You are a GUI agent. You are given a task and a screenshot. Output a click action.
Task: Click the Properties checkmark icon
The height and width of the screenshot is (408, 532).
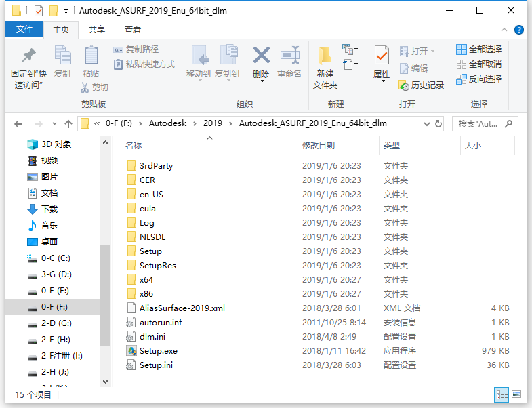tap(382, 55)
